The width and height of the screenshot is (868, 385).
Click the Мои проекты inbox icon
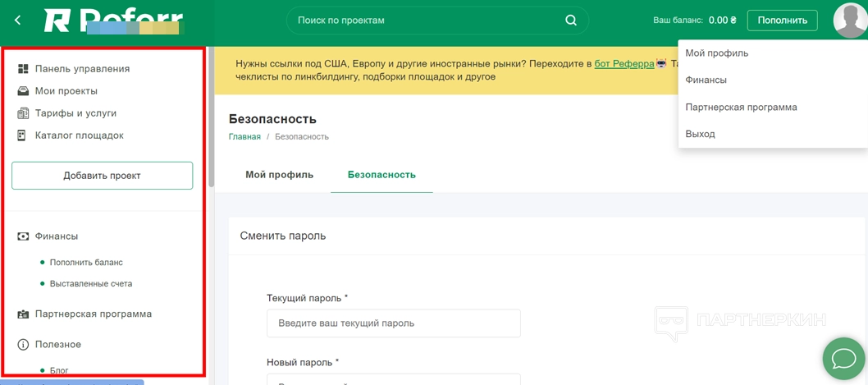click(x=23, y=91)
